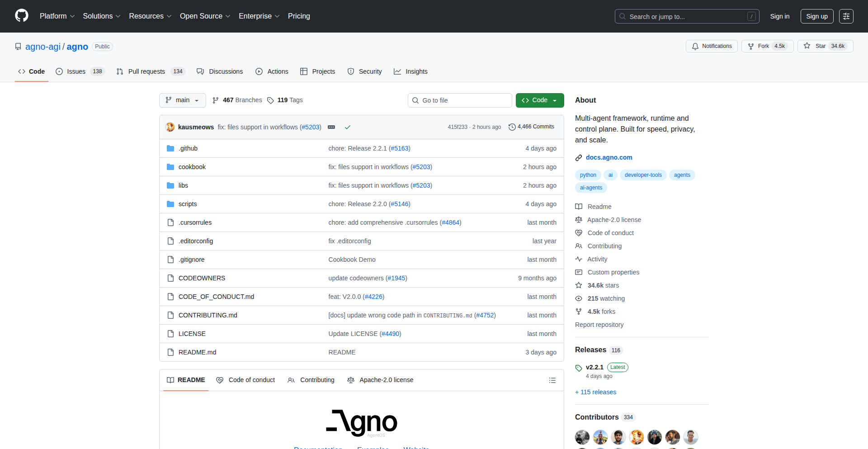Click the GitHub logo icon

click(21, 16)
